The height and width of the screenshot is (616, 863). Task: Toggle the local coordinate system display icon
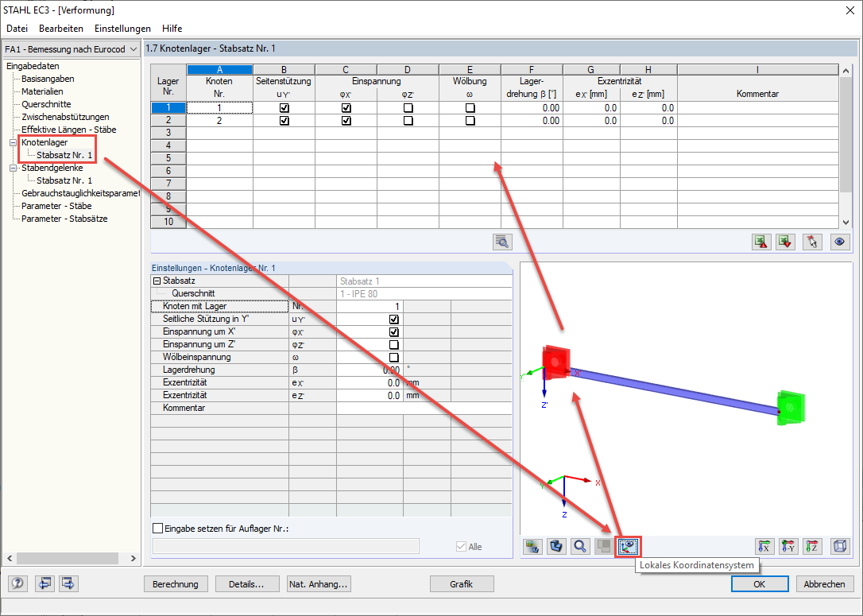point(628,547)
